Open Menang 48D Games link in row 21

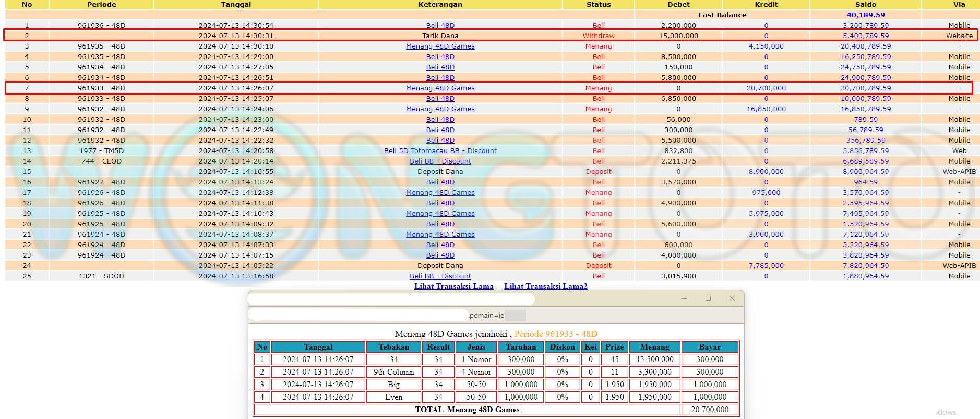click(x=440, y=235)
